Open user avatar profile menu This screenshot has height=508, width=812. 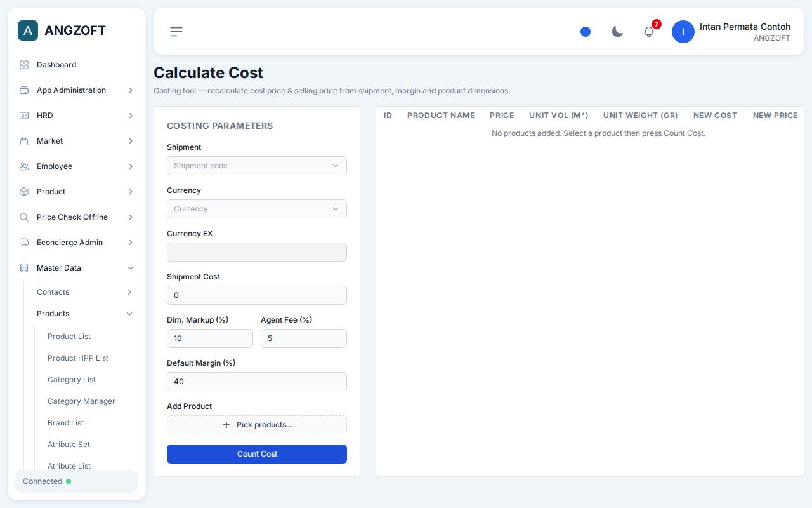pos(683,32)
